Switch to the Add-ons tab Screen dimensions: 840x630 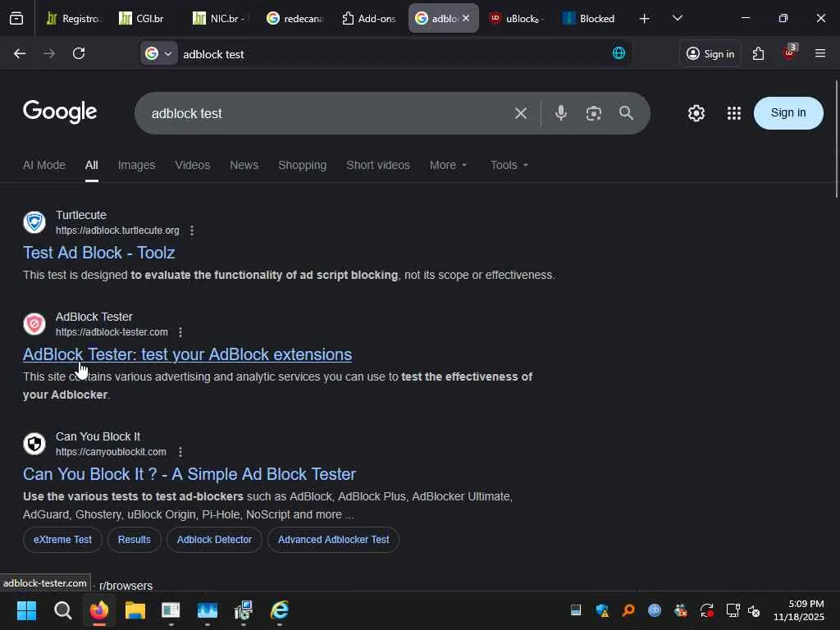369,18
